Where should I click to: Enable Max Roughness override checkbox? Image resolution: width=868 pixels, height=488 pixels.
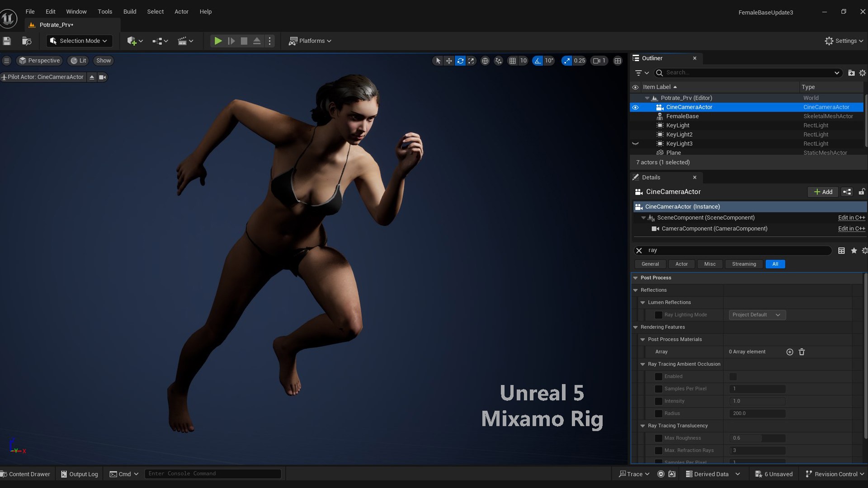coord(659,438)
